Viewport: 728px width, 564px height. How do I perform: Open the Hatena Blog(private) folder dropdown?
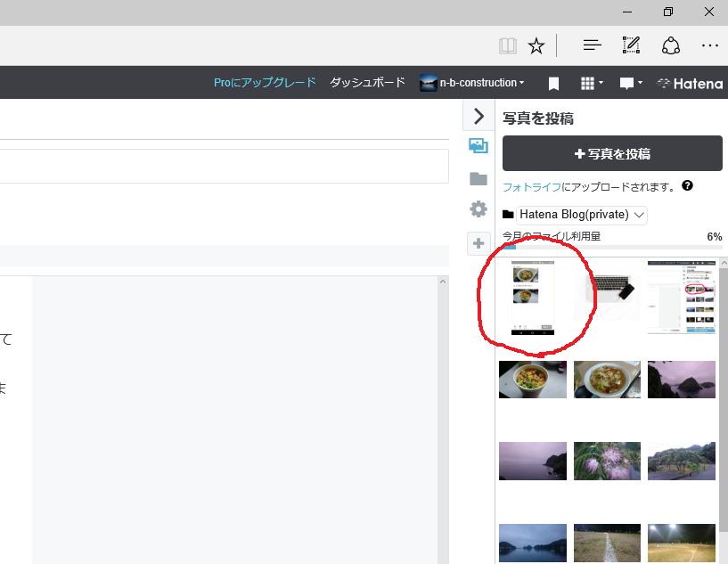582,215
